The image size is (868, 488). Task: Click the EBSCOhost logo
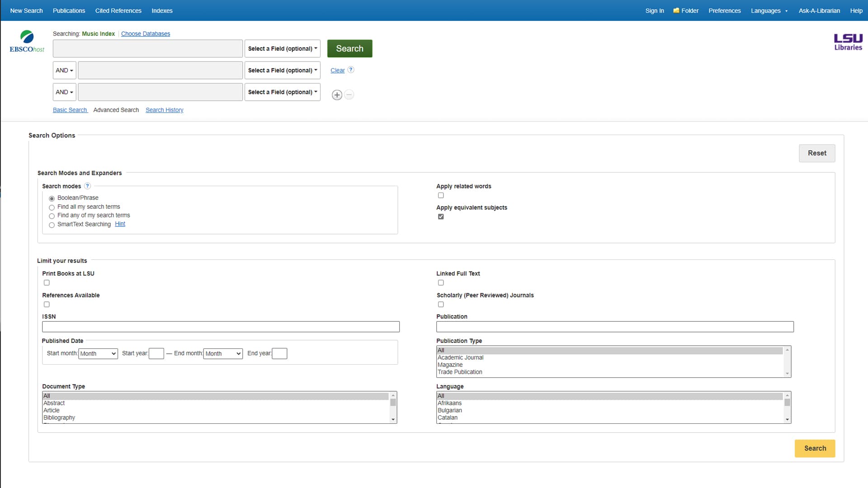(x=27, y=41)
